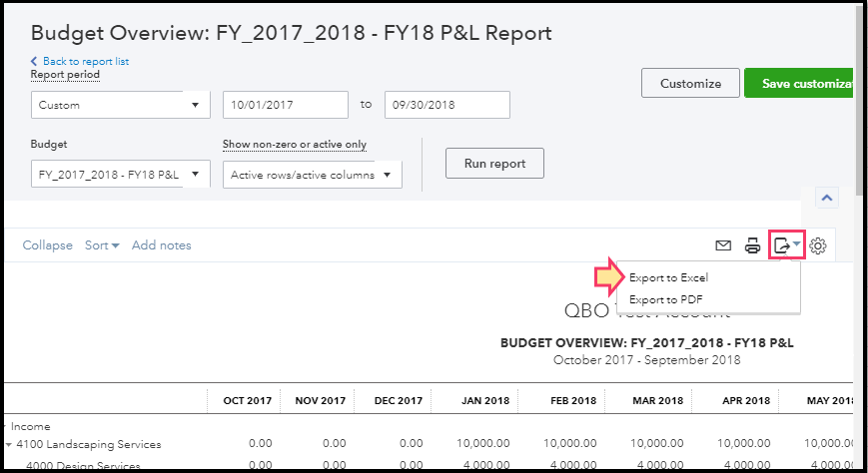Click the Run report button
Screen dimensions: 868x473
[x=494, y=164]
